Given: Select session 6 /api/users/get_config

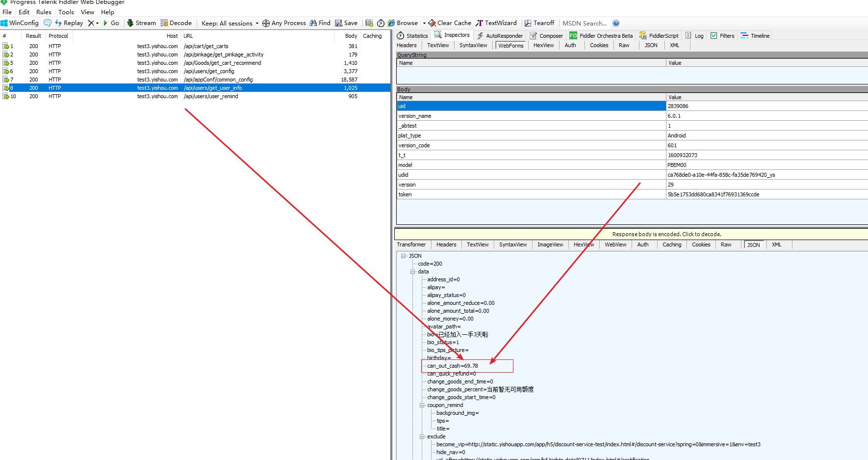Looking at the screenshot, I should pos(195,71).
